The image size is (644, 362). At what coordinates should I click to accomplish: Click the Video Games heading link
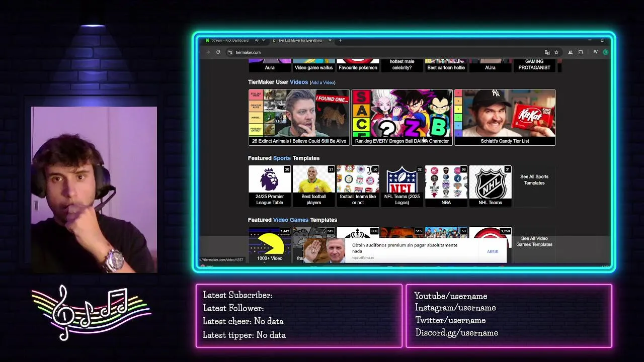[291, 220]
